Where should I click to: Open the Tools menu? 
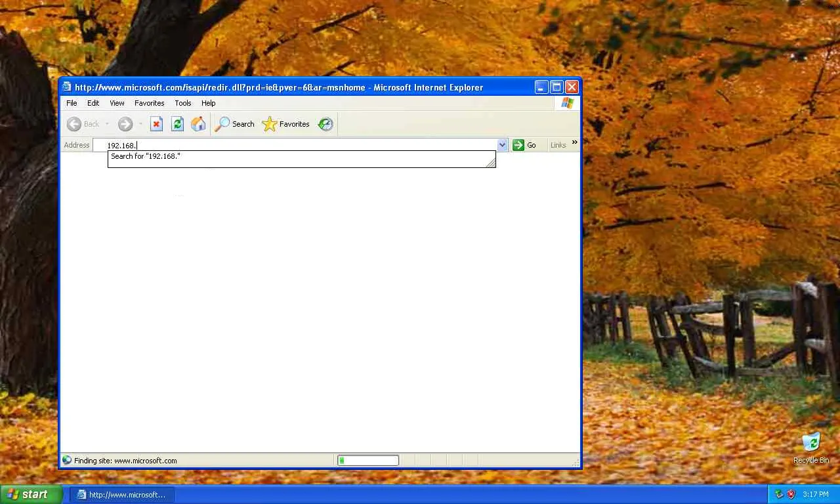tap(183, 103)
